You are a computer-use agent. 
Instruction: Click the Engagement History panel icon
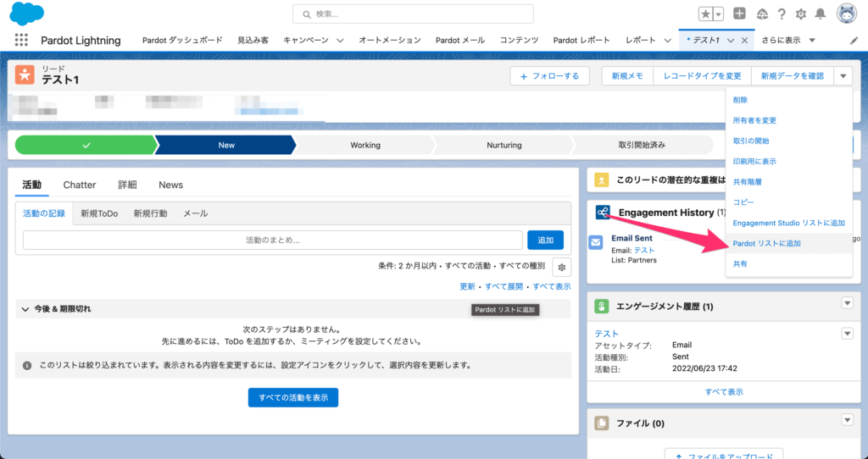[603, 213]
